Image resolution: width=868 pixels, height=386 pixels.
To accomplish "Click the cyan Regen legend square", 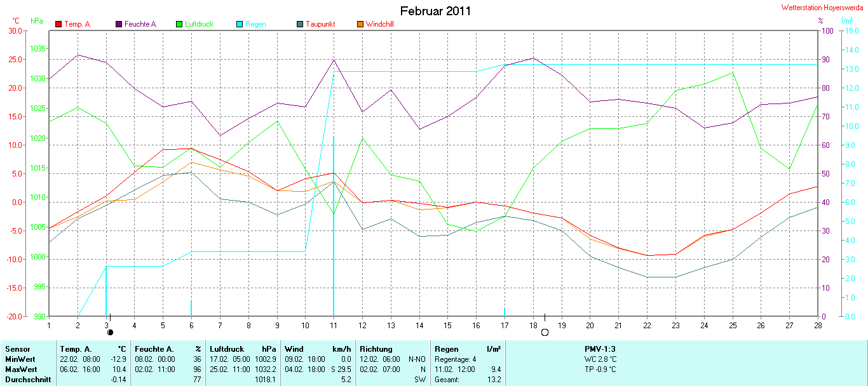I will pyautogui.click(x=240, y=24).
